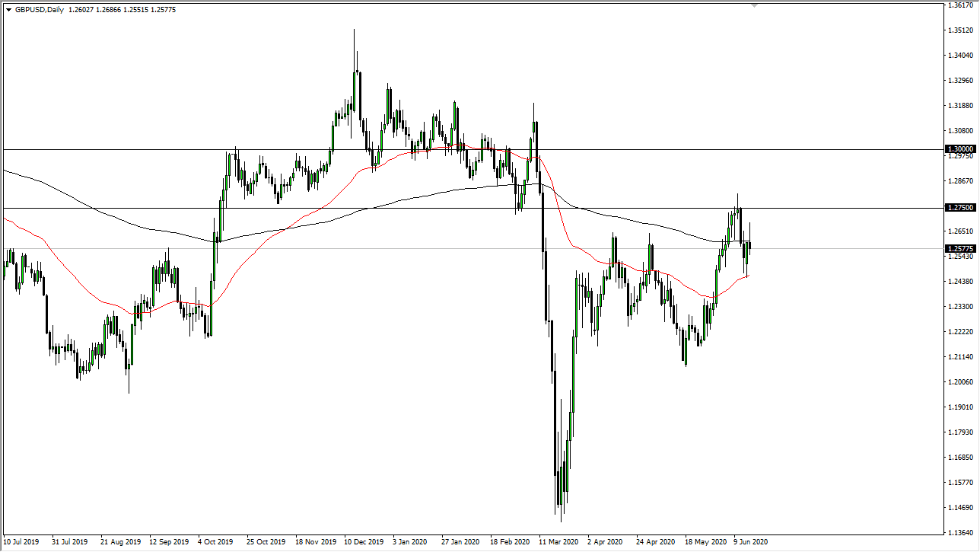Click the 1.20060 price axis label
Image resolution: width=980 pixels, height=552 pixels.
pos(960,382)
